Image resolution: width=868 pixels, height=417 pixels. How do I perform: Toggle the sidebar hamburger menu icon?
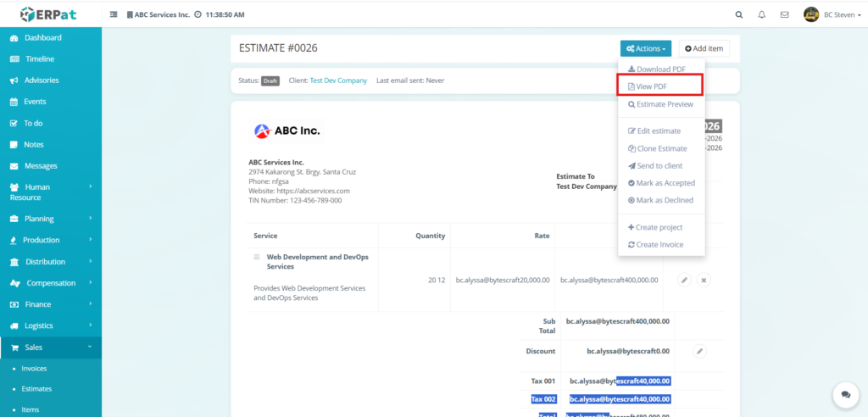point(114,15)
